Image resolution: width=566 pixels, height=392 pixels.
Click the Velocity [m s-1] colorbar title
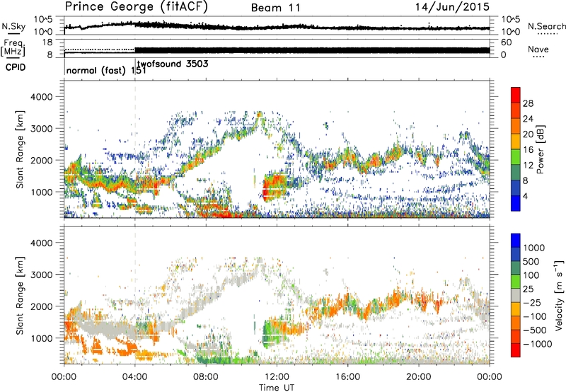click(x=559, y=295)
